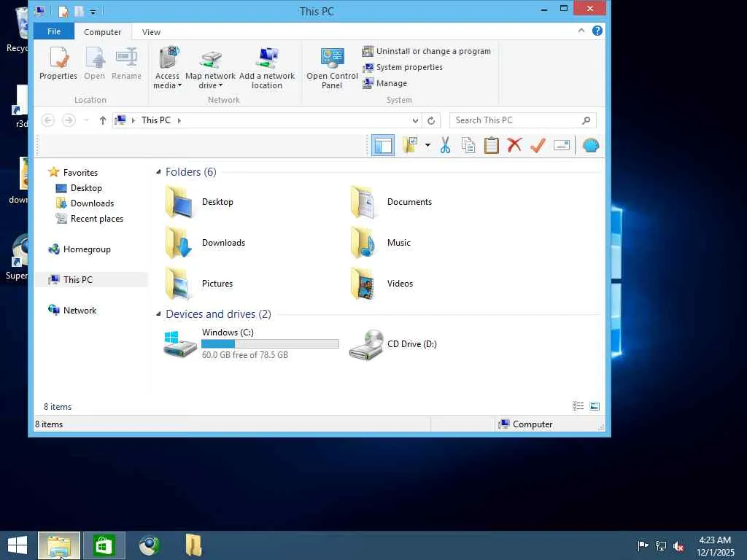Click the Properties icon in the ribbon
747x560 pixels.
(58, 63)
